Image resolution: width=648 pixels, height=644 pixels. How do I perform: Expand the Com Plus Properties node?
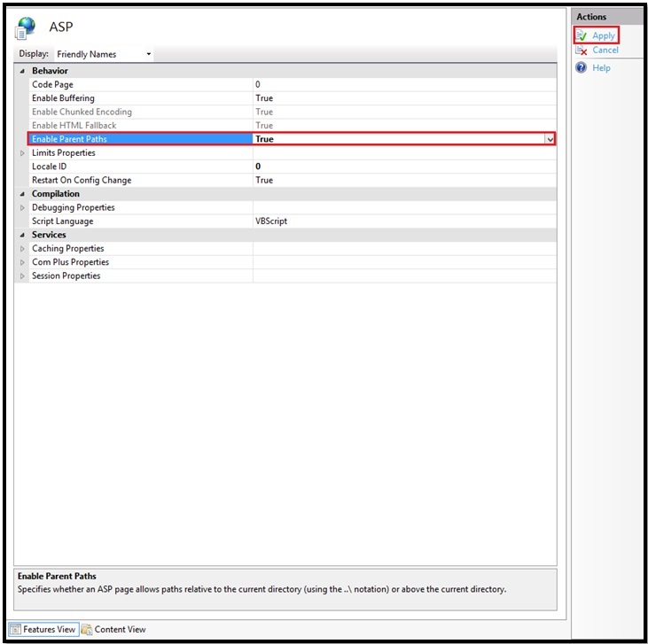click(x=22, y=262)
